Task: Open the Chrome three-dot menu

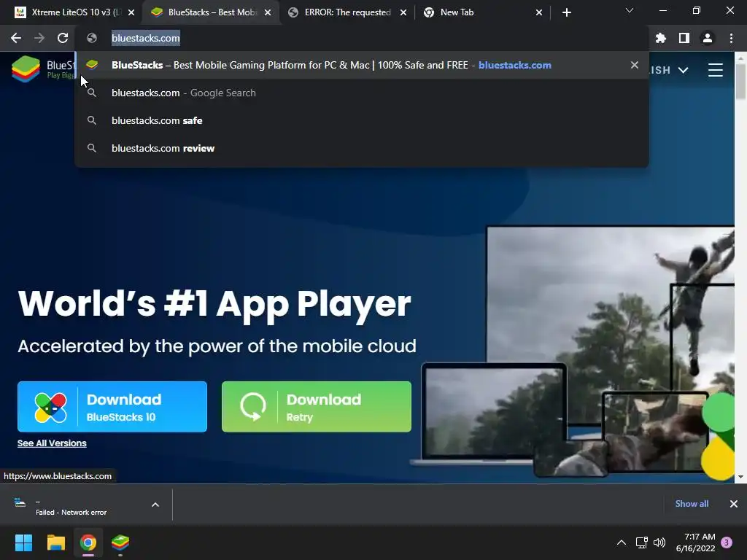Action: pyautogui.click(x=731, y=38)
